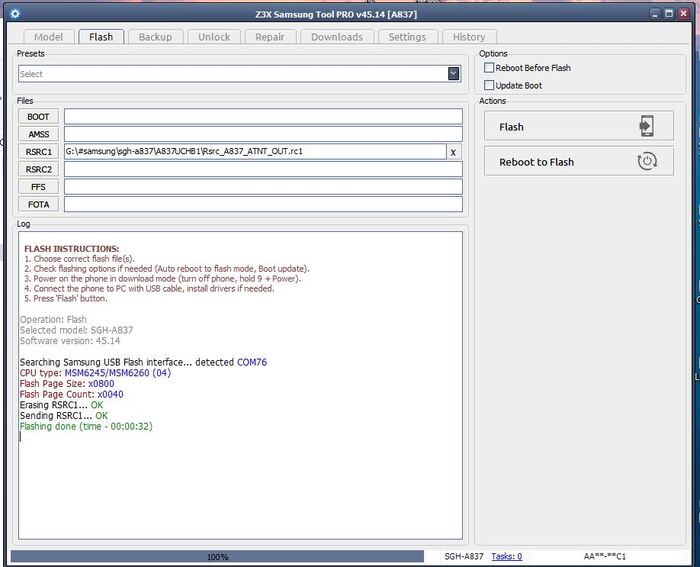Viewport: 700px width, 567px height.
Task: Enable Reboot Before Flash checkbox
Action: (x=489, y=68)
